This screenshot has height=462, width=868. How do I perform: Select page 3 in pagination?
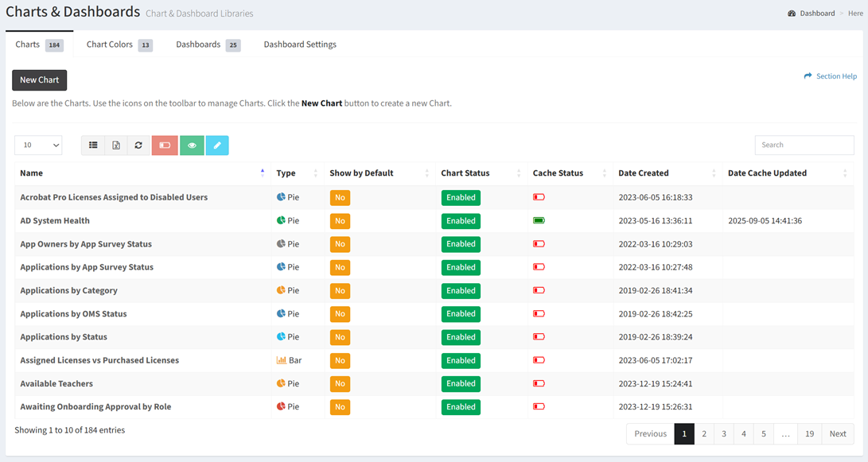coord(723,434)
